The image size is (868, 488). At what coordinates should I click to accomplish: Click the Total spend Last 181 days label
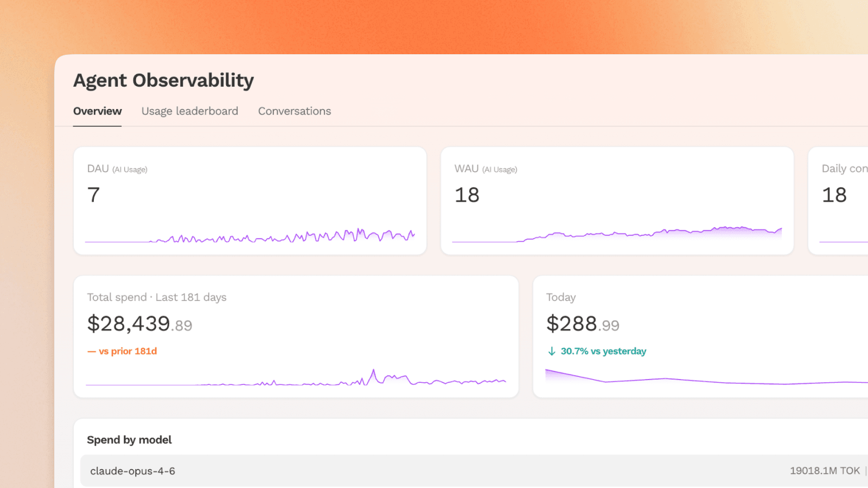[157, 297]
